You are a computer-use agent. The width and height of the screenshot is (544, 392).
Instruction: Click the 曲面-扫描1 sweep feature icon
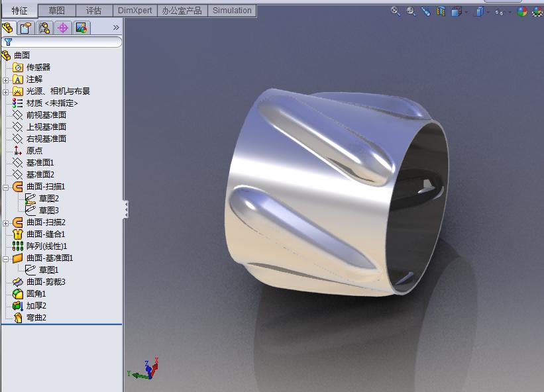(17, 187)
